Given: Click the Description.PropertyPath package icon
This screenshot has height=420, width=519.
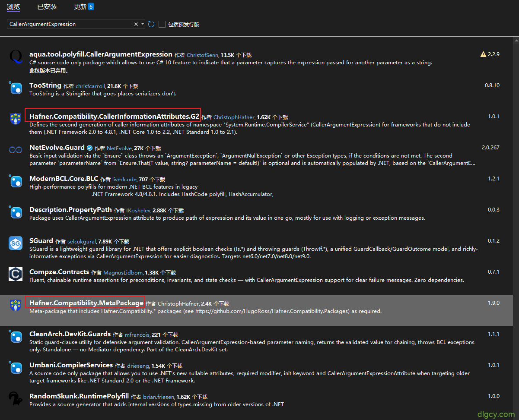Looking at the screenshot, I should [x=16, y=212].
